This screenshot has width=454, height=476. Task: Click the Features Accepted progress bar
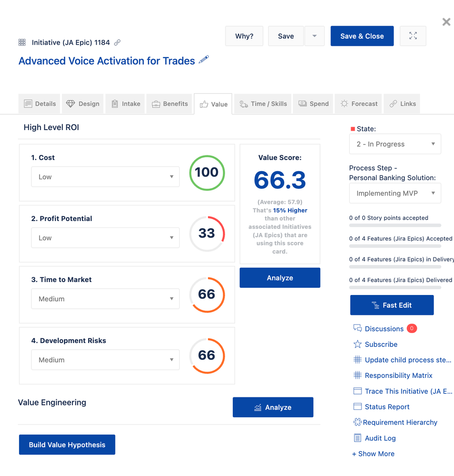[395, 246]
